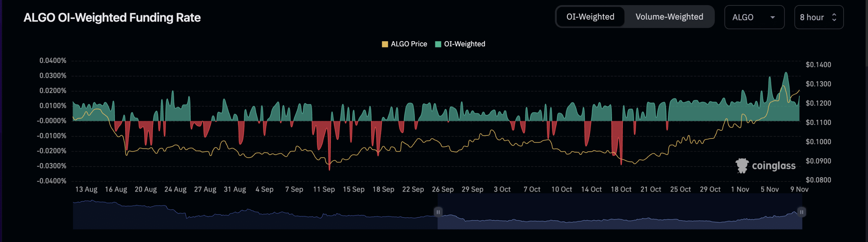Viewport: 868px width, 242px height.
Task: Click the $0.0800 price axis label
Action: pos(818,180)
